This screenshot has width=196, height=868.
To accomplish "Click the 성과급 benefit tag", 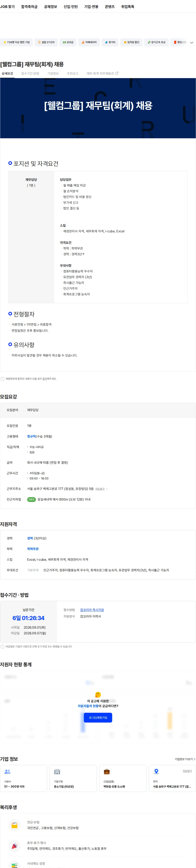I will pyautogui.click(x=68, y=43).
